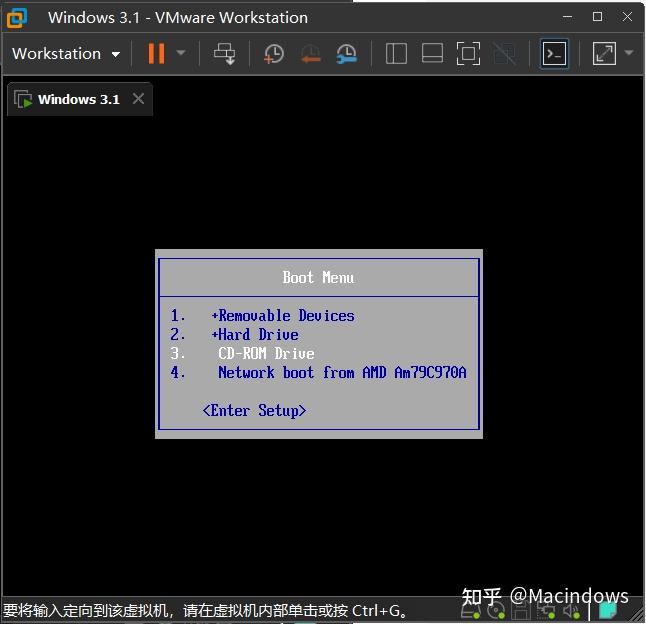
Task: Enter full screen mode
Action: point(468,54)
